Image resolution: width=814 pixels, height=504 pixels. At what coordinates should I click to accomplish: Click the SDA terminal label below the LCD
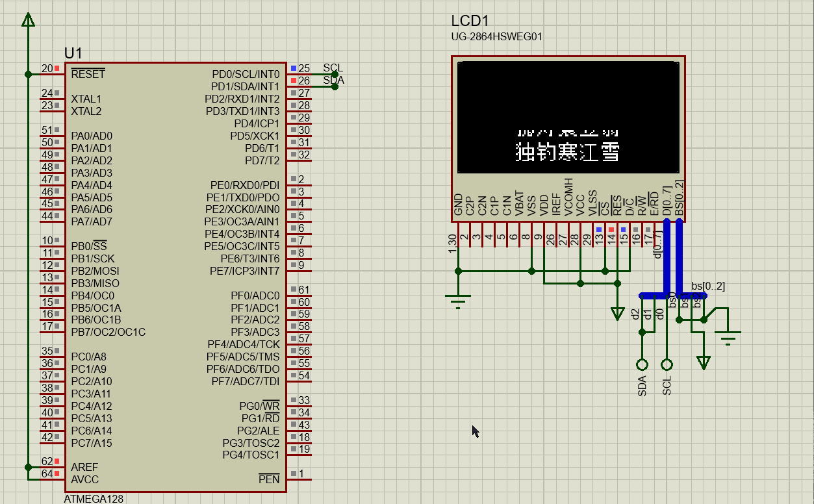(642, 386)
